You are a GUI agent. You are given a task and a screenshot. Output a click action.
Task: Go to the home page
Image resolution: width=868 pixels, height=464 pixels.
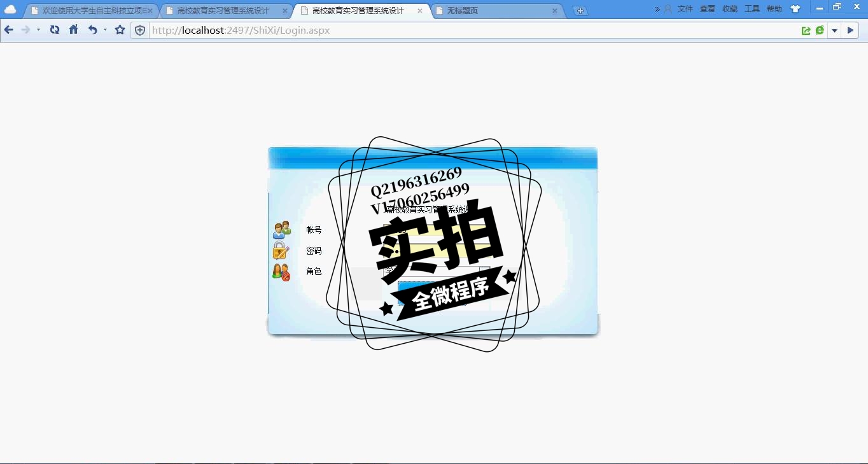click(74, 30)
